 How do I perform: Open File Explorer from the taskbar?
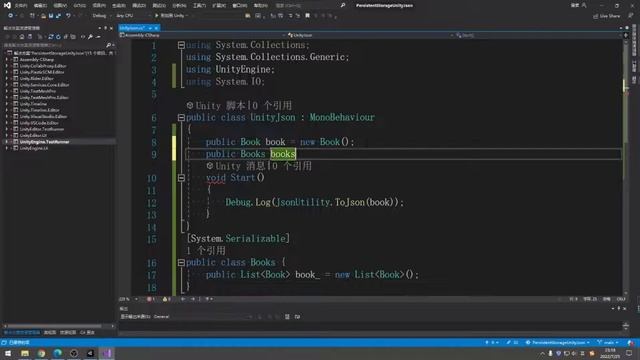(25, 353)
